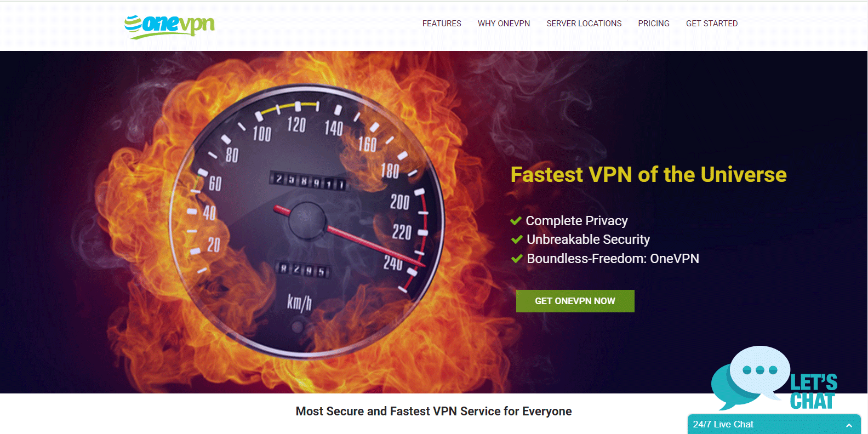This screenshot has width=868, height=434.
Task: Open the 24/7 Live Chat bar
Action: tap(774, 425)
